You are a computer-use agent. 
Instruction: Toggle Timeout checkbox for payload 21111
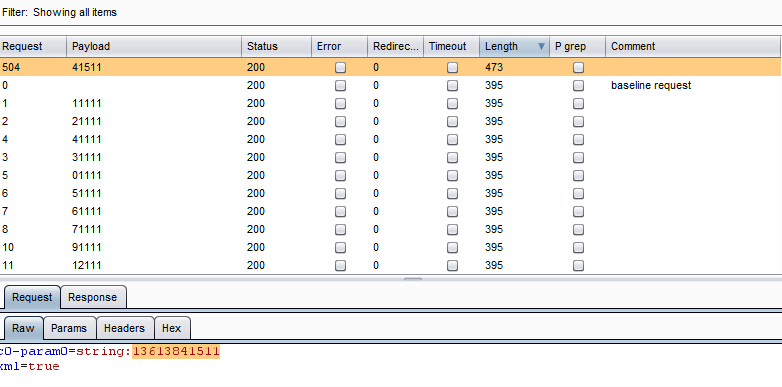coord(452,121)
